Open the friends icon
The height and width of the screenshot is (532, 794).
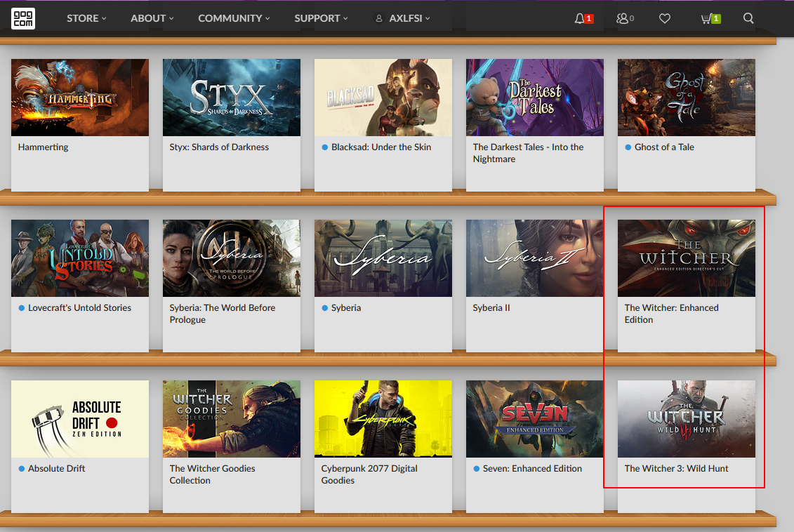click(x=622, y=19)
